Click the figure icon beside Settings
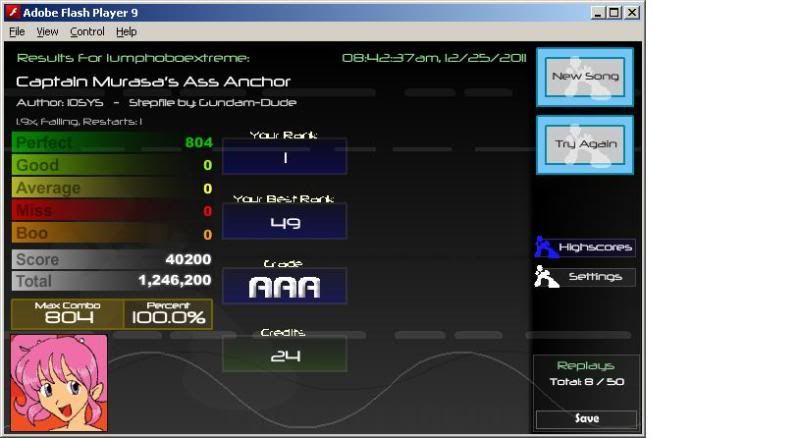 tap(546, 277)
